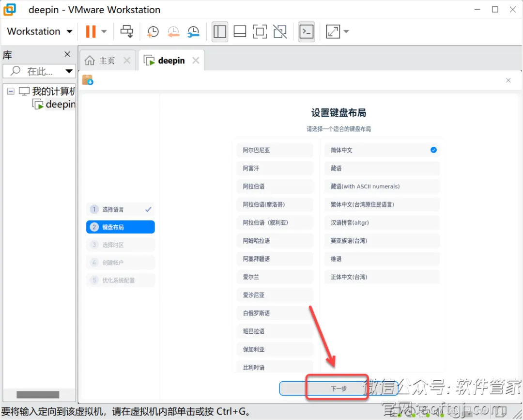523x420 pixels.
Task: Select 汉语拼音(altgr) variant
Action: coord(382,222)
